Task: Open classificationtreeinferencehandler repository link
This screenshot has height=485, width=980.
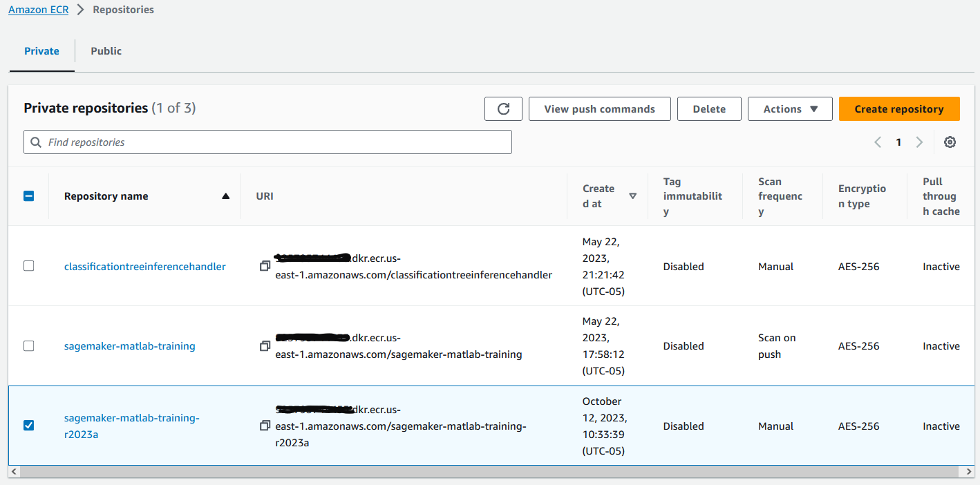Action: click(x=145, y=266)
